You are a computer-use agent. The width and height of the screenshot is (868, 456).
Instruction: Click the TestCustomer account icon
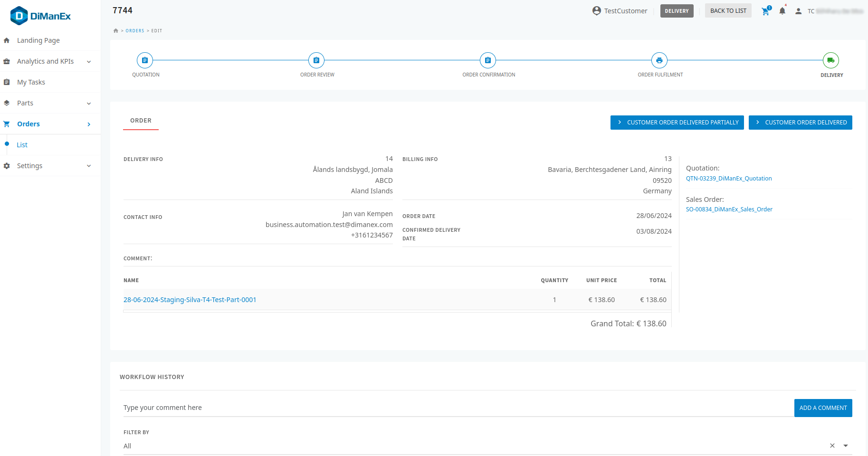pyautogui.click(x=597, y=10)
